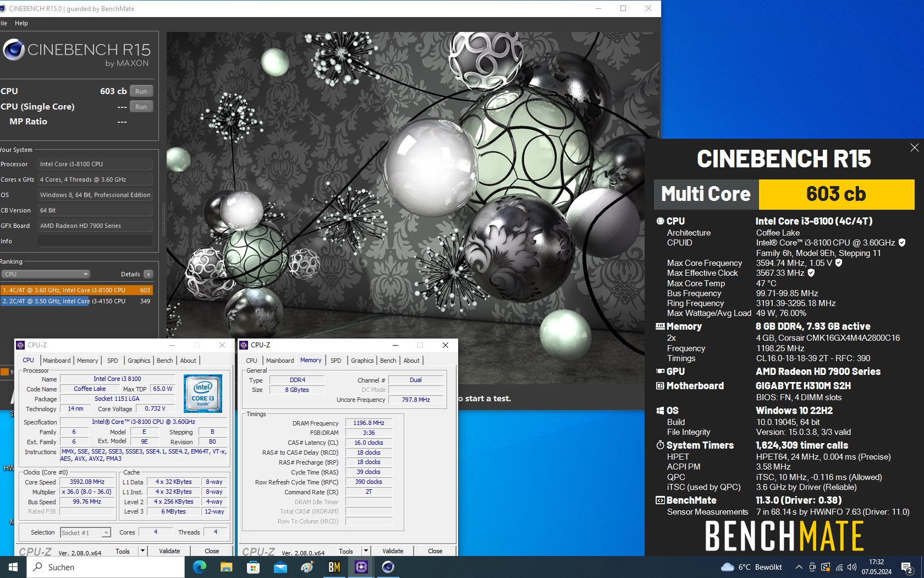Switch to Memory tab in left CPU-Z
This screenshot has width=924, height=578.
[87, 361]
